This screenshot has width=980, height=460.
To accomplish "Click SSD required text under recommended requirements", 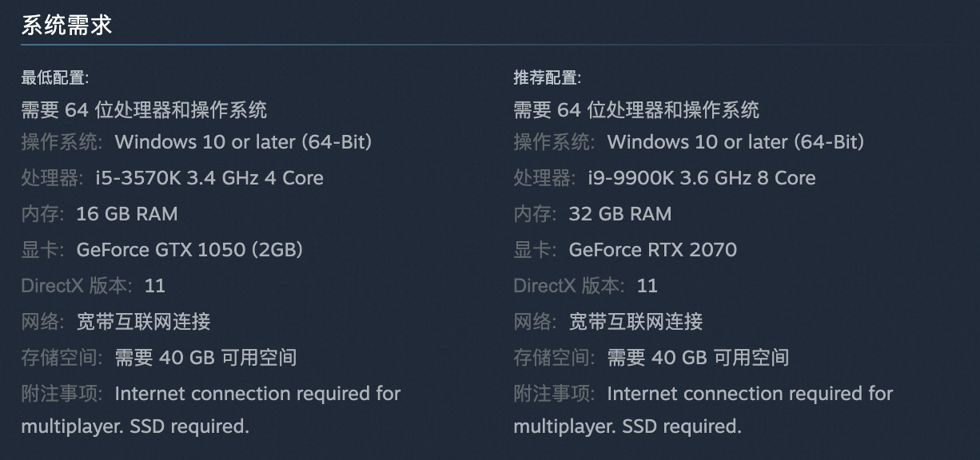I will 682,426.
